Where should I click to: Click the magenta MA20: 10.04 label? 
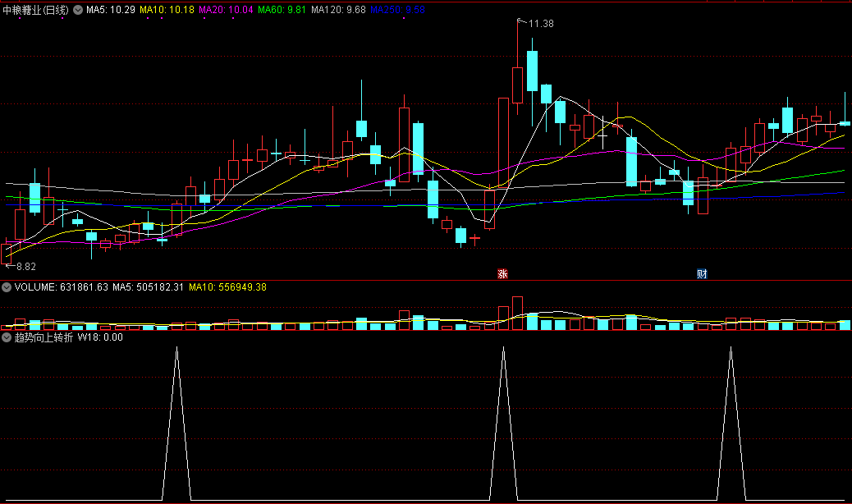(x=226, y=10)
